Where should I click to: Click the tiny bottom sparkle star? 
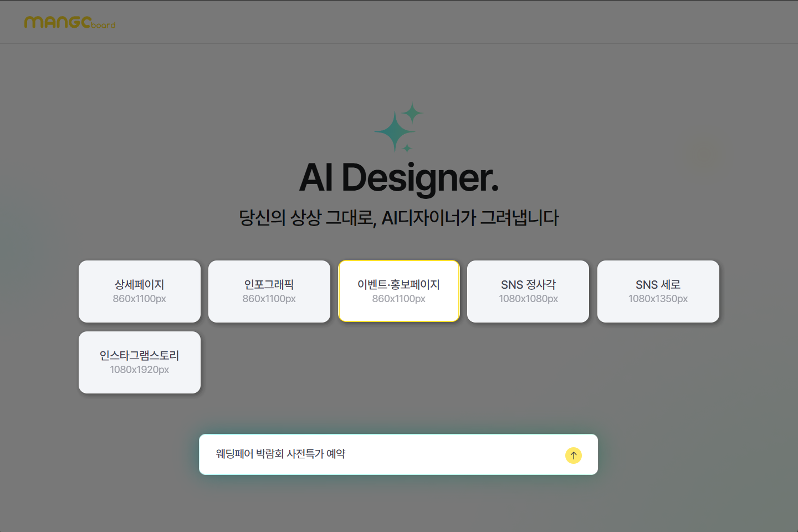407,148
